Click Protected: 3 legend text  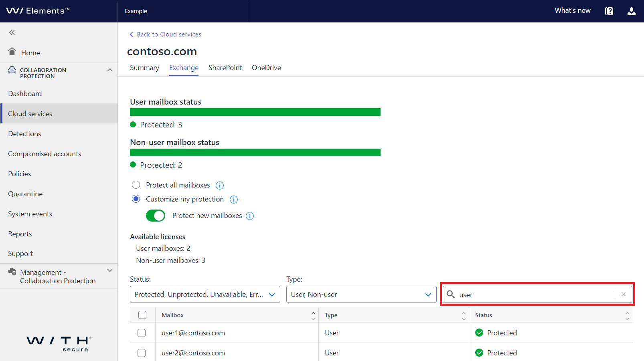click(161, 125)
